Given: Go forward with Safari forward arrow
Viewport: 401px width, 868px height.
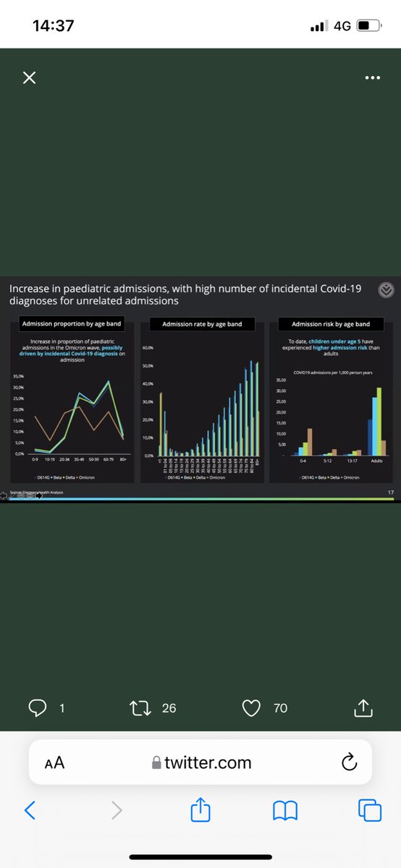Looking at the screenshot, I should 117,810.
